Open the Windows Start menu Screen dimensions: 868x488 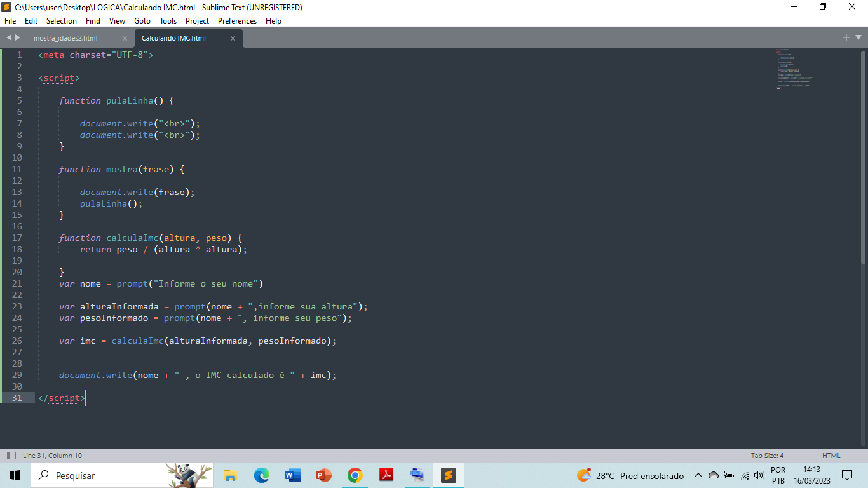15,475
